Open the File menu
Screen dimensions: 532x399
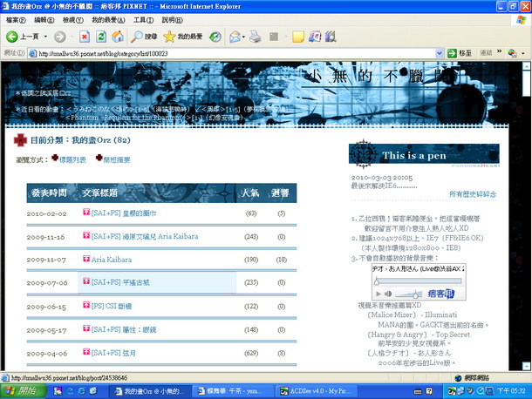(16, 20)
